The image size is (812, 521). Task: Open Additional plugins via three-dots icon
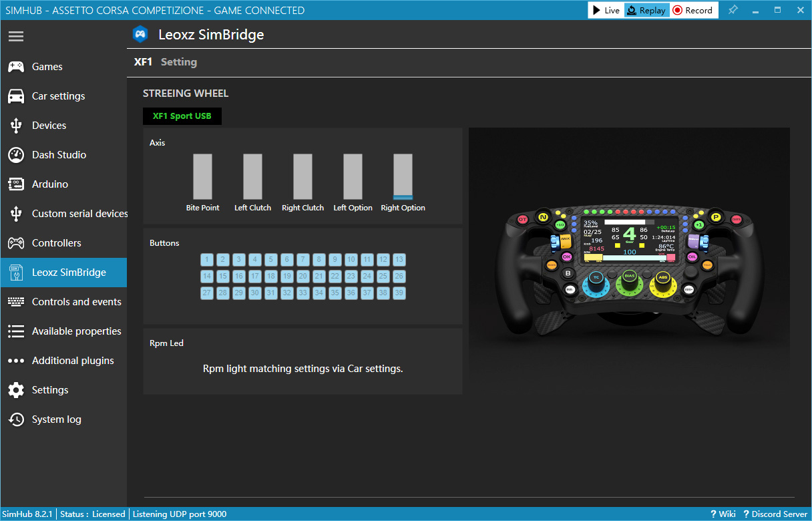(x=16, y=361)
